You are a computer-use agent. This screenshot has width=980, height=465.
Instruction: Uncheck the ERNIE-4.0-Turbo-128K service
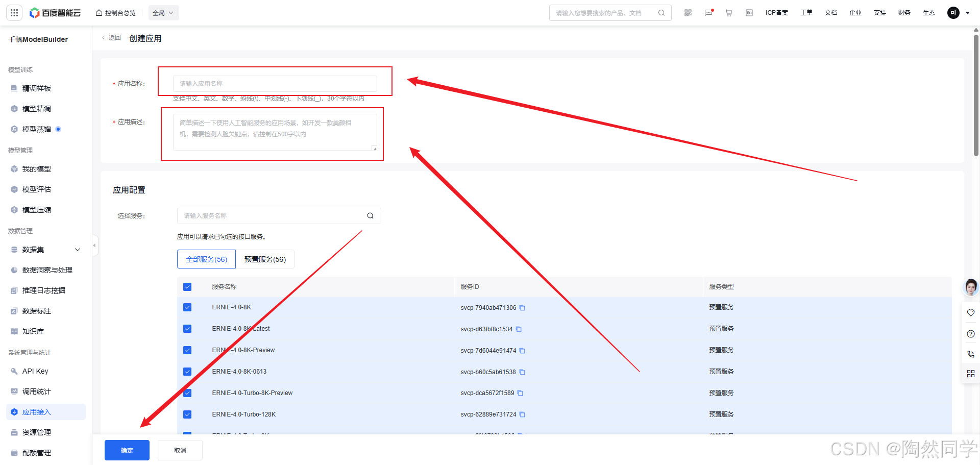pos(187,414)
